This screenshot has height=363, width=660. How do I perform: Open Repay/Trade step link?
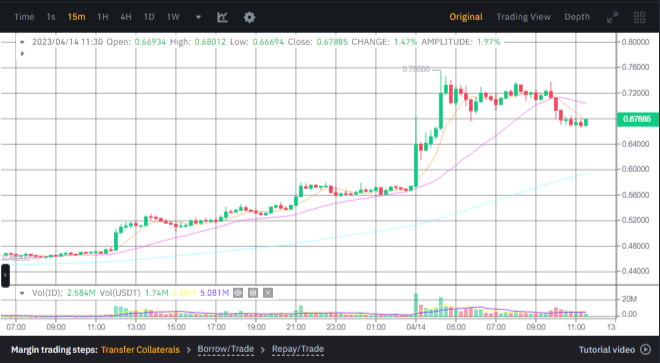pyautogui.click(x=298, y=349)
